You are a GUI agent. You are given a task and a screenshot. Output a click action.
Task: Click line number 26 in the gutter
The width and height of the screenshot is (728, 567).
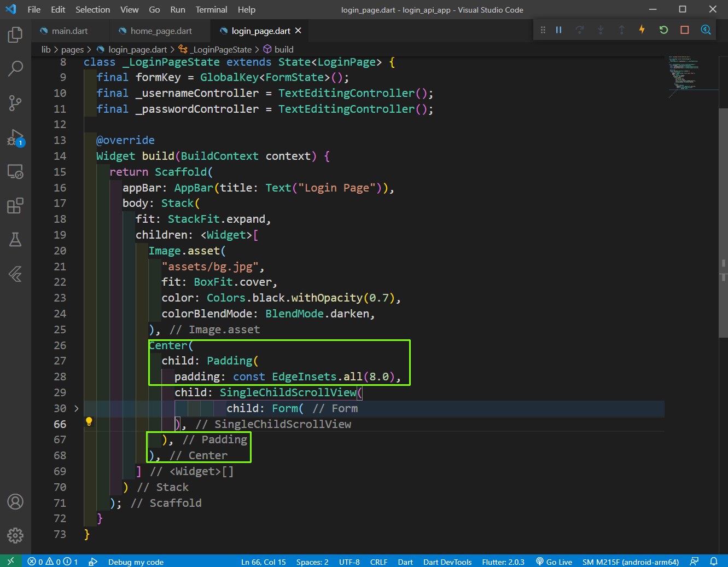point(60,345)
